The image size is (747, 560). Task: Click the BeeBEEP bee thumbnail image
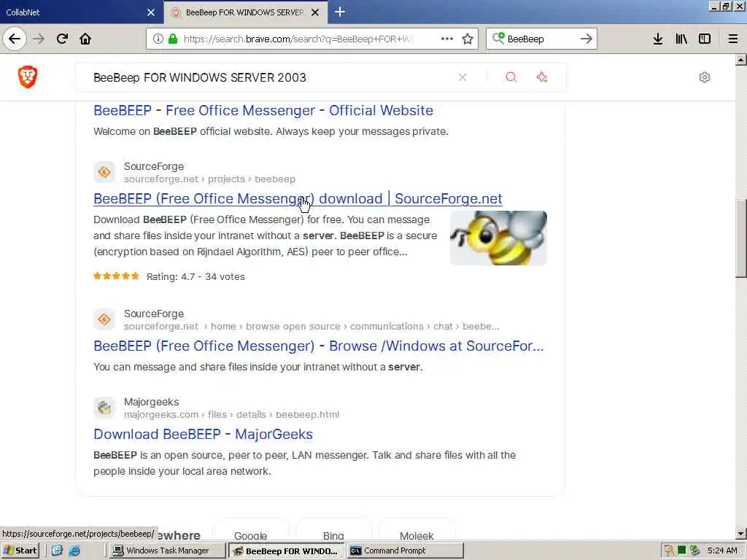[498, 238]
